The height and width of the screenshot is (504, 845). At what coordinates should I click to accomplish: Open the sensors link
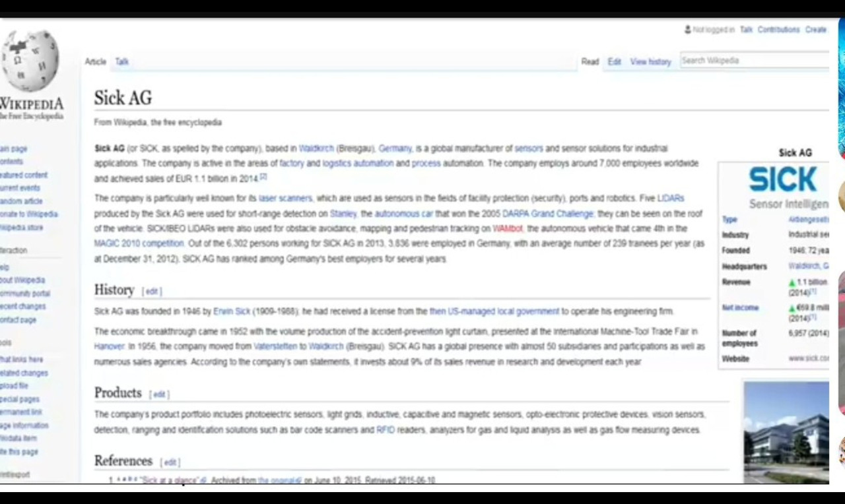[528, 148]
